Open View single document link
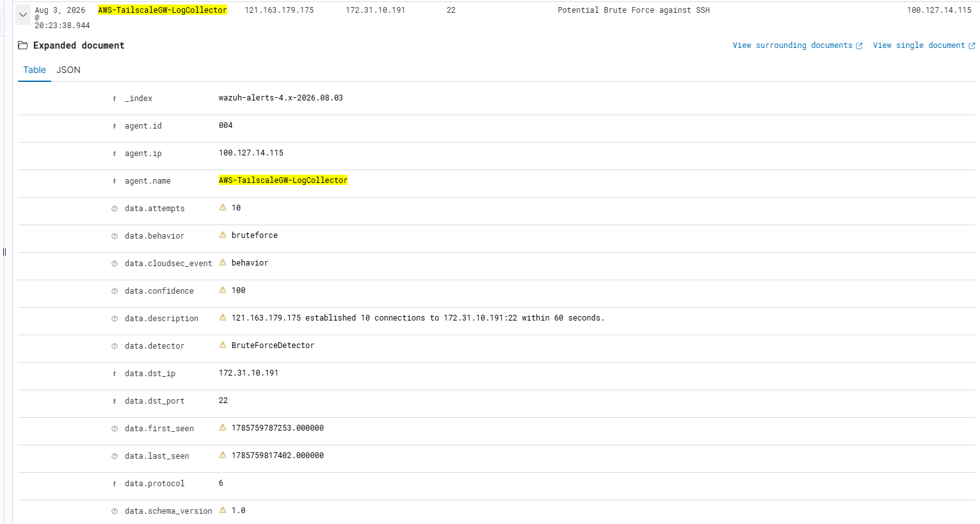Viewport: 980px width, 524px height. click(924, 45)
